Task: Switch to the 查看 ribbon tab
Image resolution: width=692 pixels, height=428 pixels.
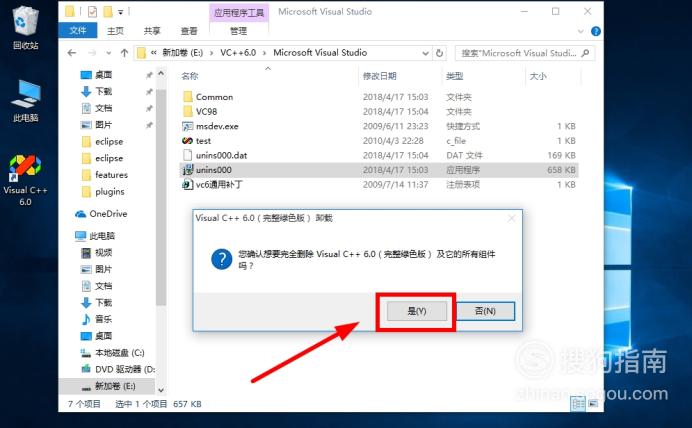Action: click(x=189, y=31)
